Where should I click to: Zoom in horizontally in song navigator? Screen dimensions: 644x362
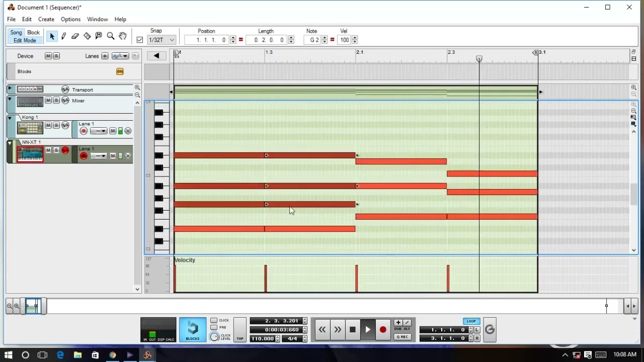tap(17, 306)
